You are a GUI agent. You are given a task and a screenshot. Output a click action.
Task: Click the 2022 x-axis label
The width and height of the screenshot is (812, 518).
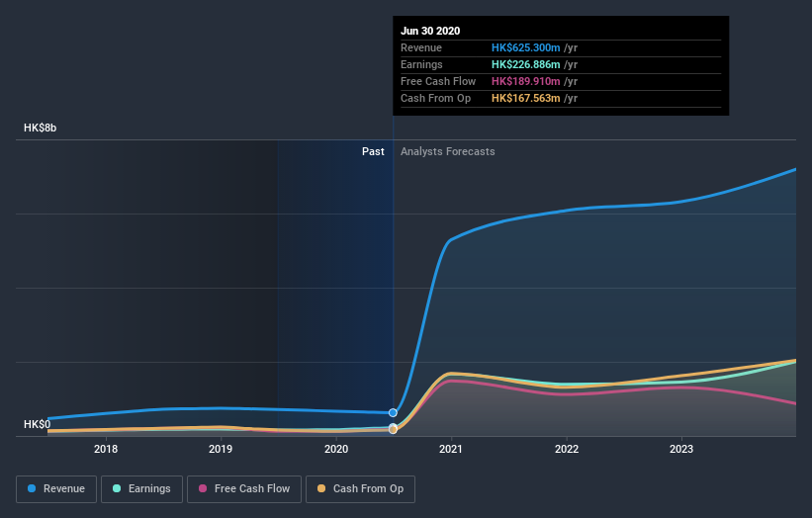pos(567,449)
